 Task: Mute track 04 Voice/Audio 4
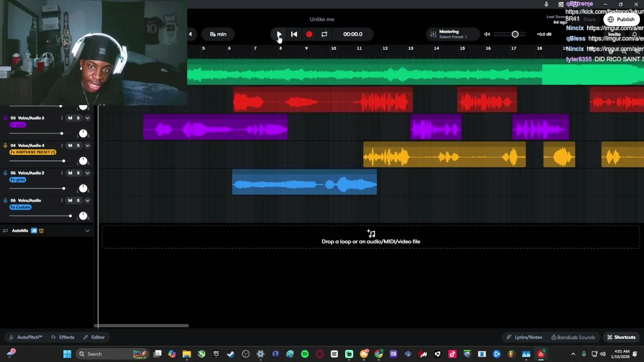coord(70,145)
